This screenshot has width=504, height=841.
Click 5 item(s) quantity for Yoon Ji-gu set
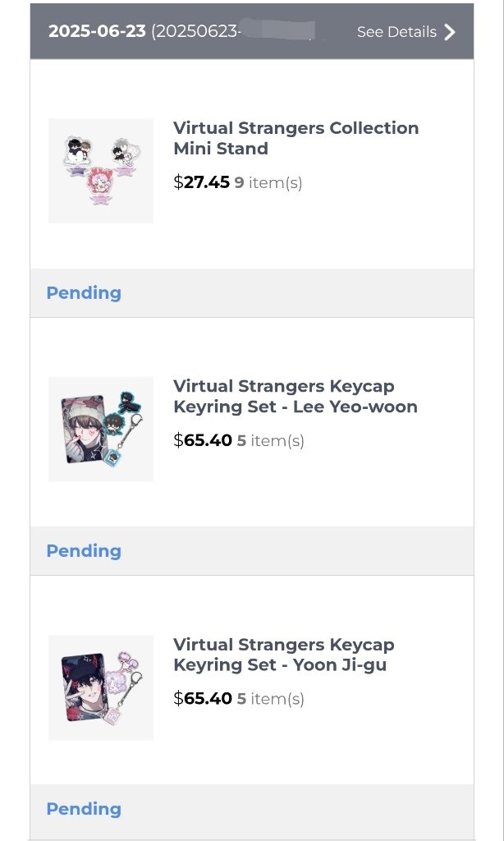[x=271, y=699]
